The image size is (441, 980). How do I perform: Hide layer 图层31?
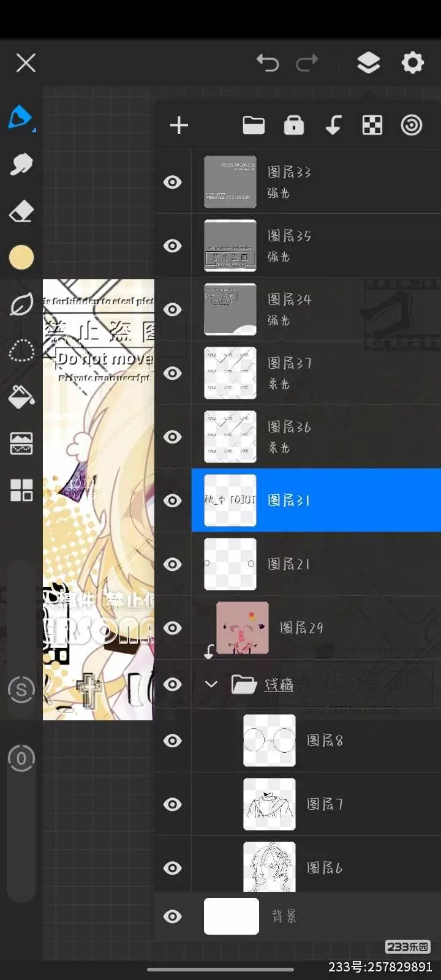coord(173,500)
